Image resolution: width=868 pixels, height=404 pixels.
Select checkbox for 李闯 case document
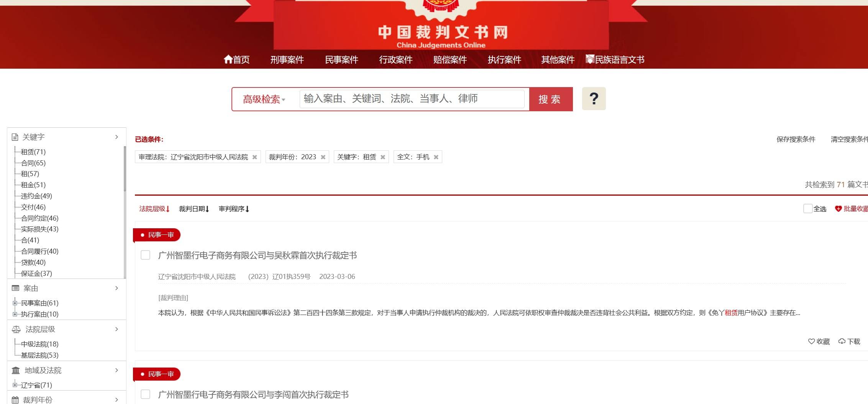tap(146, 394)
